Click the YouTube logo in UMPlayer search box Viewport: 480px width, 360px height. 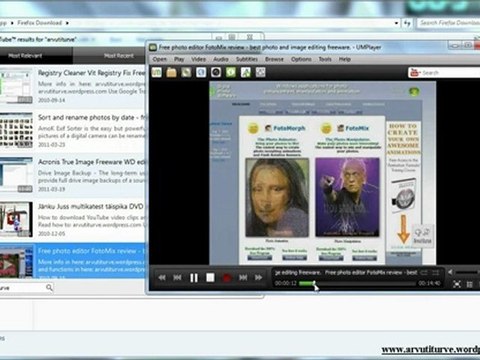click(x=414, y=72)
